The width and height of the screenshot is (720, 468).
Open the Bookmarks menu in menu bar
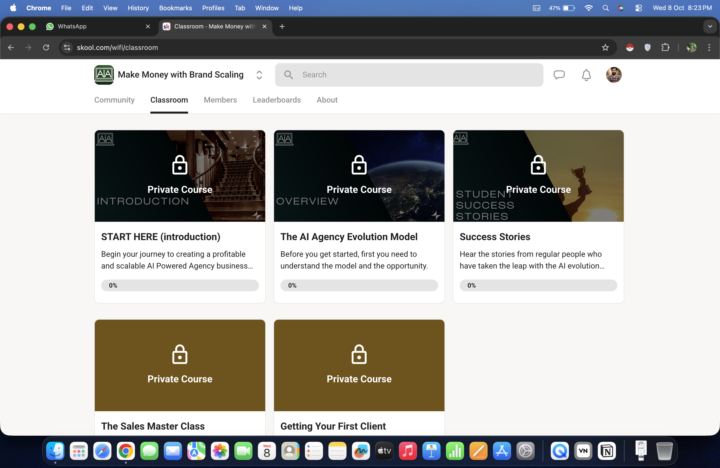[175, 7]
